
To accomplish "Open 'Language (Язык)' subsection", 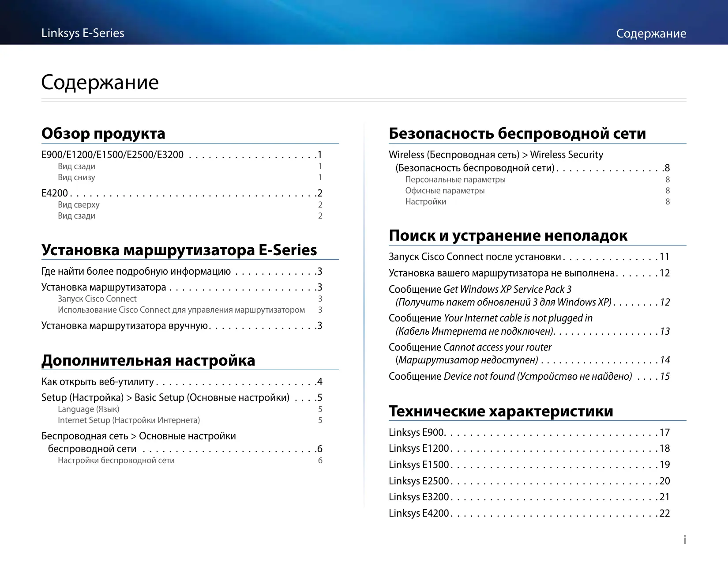I will (88, 409).
